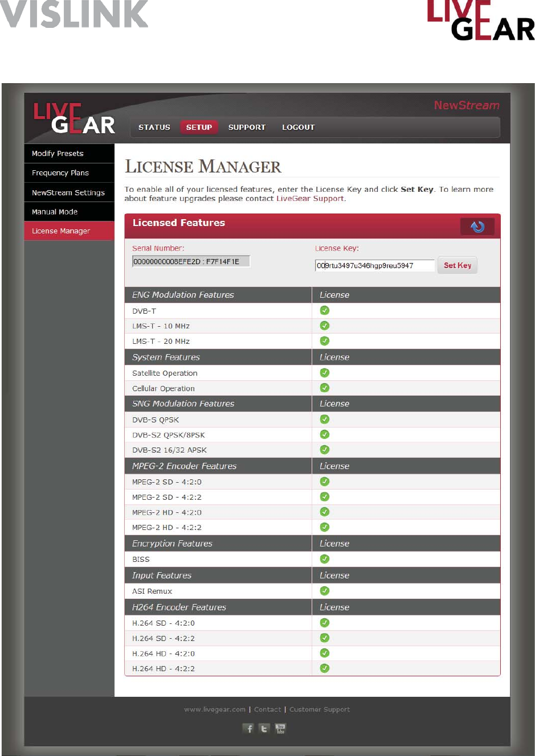Open NewStream Settings in sidebar
This screenshot has width=535, height=756.
click(70, 192)
